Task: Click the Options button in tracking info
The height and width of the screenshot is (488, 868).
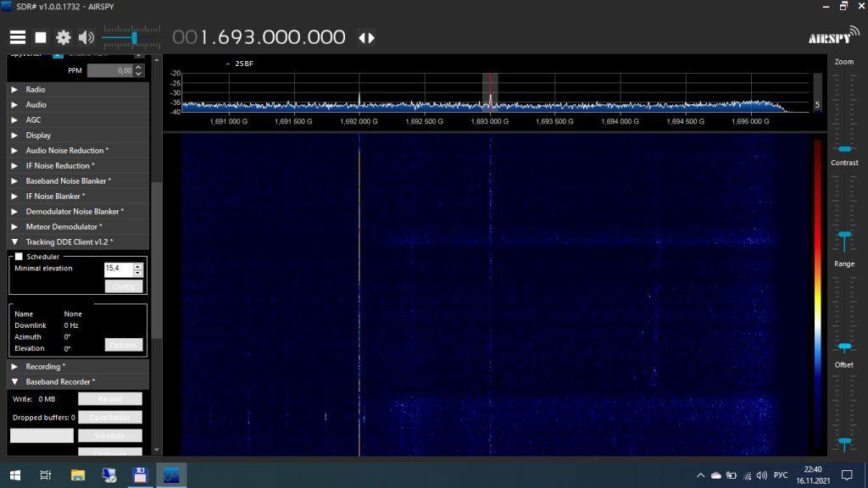Action: tap(124, 345)
